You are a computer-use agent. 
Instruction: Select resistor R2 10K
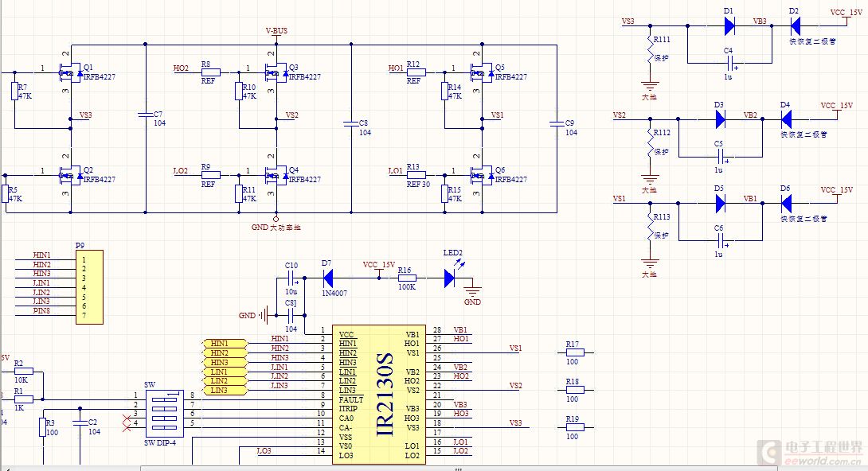pyautogui.click(x=24, y=372)
